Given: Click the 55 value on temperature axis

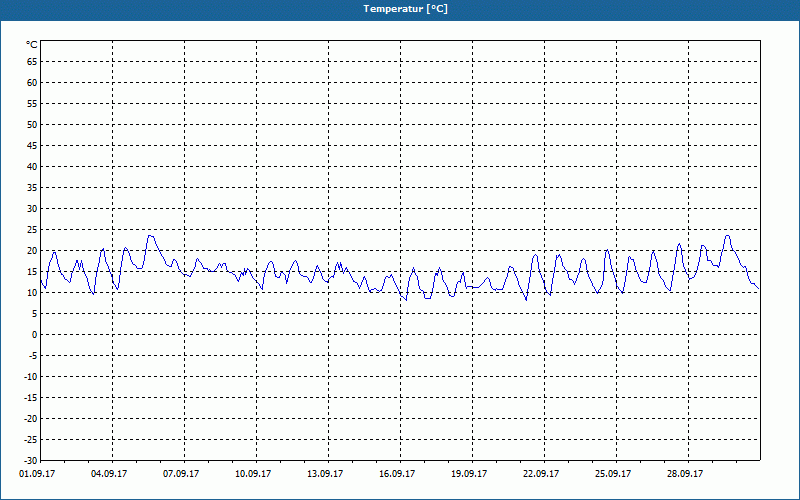Looking at the screenshot, I should click(x=32, y=104).
